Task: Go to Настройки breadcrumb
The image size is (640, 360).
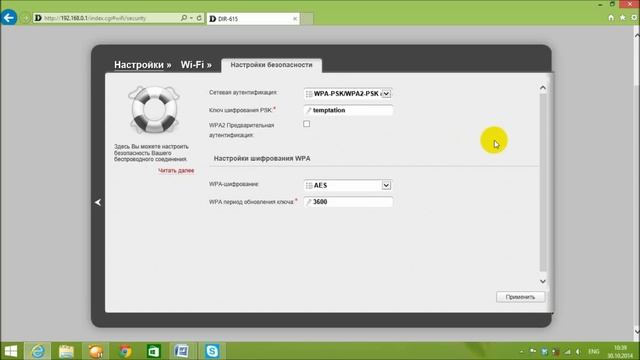Action: (139, 65)
